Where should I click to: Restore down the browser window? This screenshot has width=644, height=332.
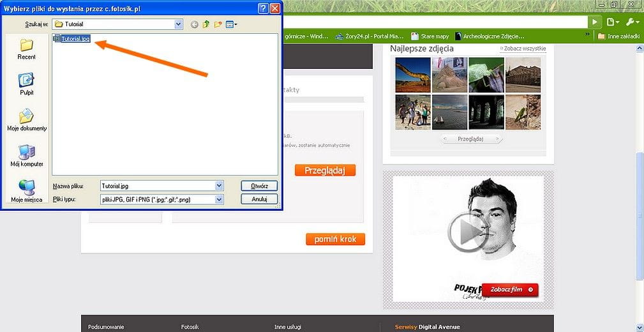(613, 5)
